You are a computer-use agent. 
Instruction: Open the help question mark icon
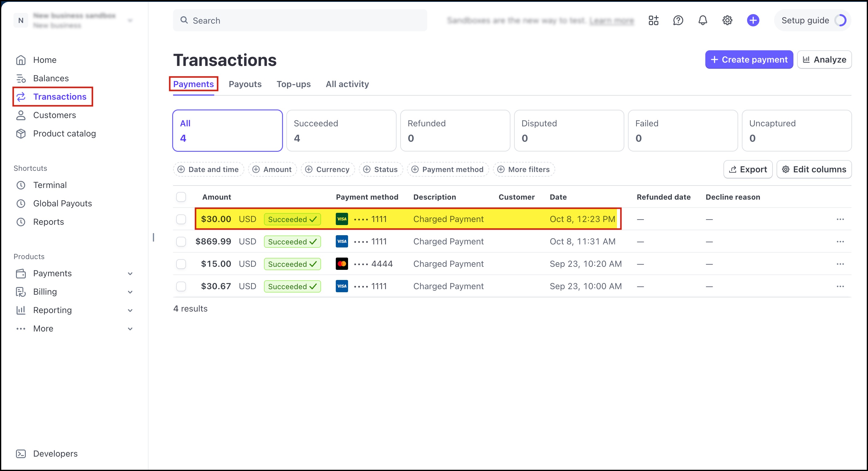point(678,21)
